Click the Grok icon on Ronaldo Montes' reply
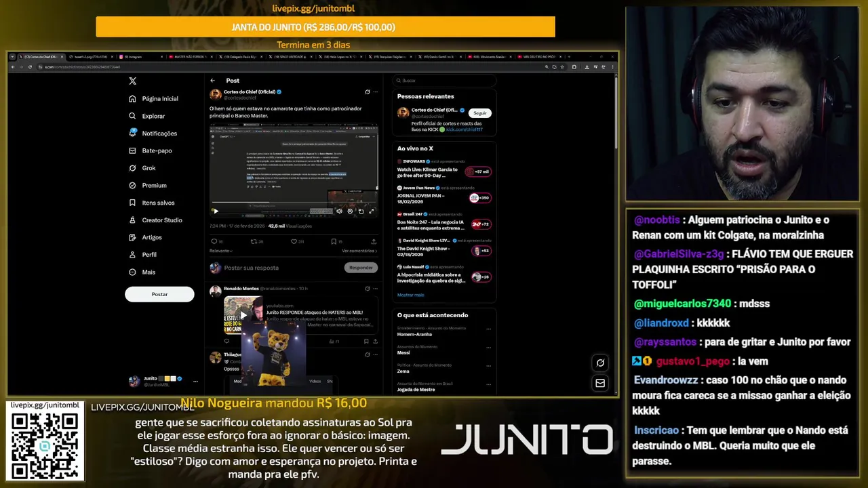The height and width of the screenshot is (488, 868). tap(367, 289)
